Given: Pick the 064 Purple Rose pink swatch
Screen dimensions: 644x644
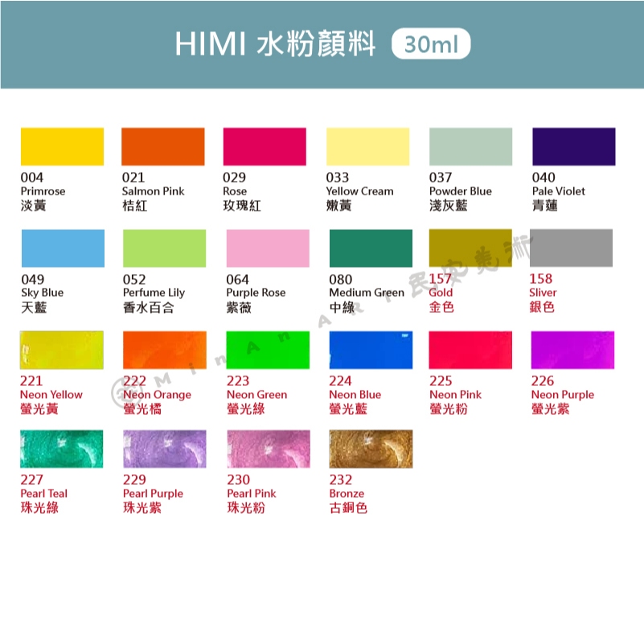Looking at the screenshot, I should tap(268, 248).
